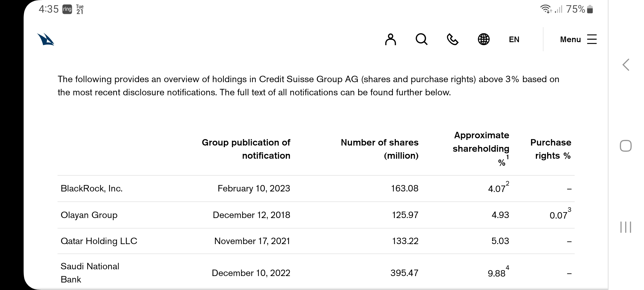Open the Credit Suisse sail logo home
This screenshot has width=644, height=290.
point(46,39)
